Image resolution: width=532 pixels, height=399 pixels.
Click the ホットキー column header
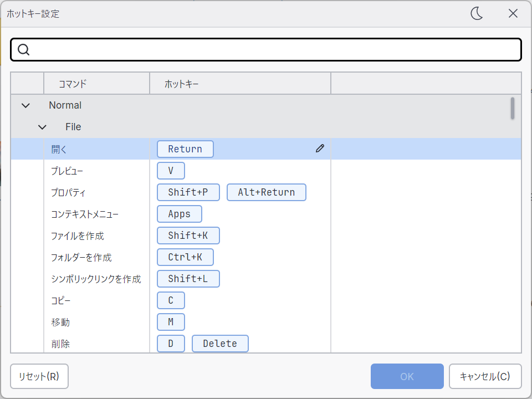182,84
